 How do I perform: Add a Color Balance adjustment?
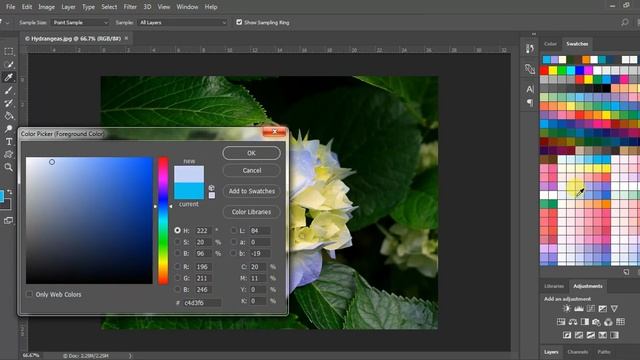pyautogui.click(x=573, y=322)
